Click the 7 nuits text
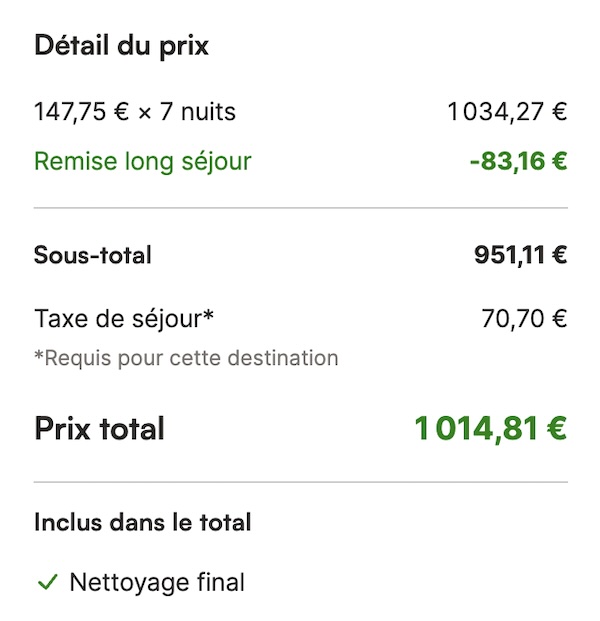Image resolution: width=600 pixels, height=621 pixels. [198, 111]
